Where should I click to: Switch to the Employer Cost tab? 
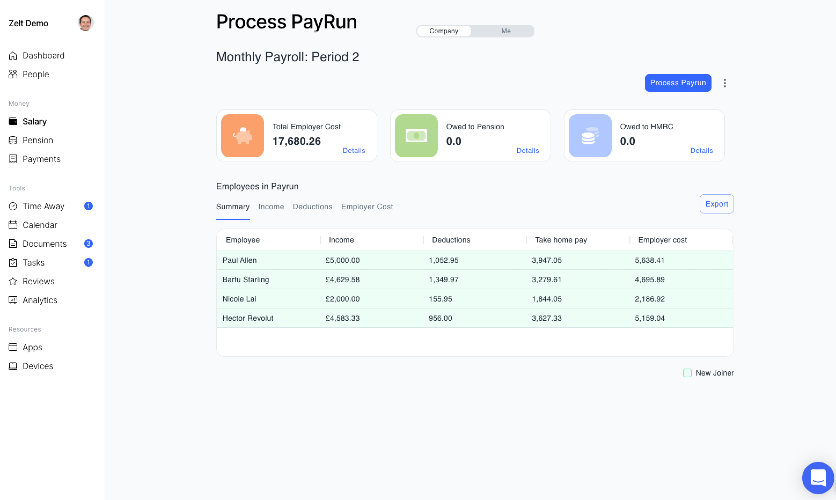pyautogui.click(x=367, y=207)
